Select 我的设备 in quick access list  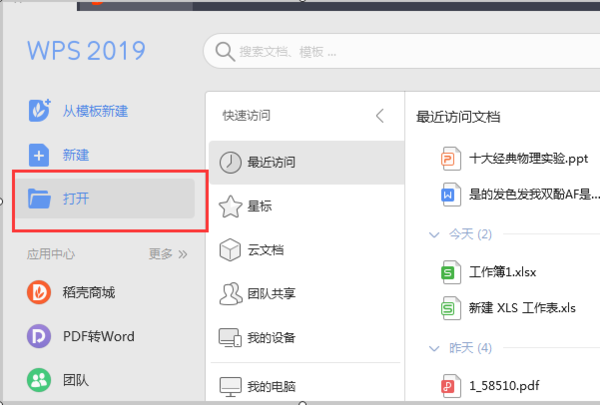(x=307, y=337)
